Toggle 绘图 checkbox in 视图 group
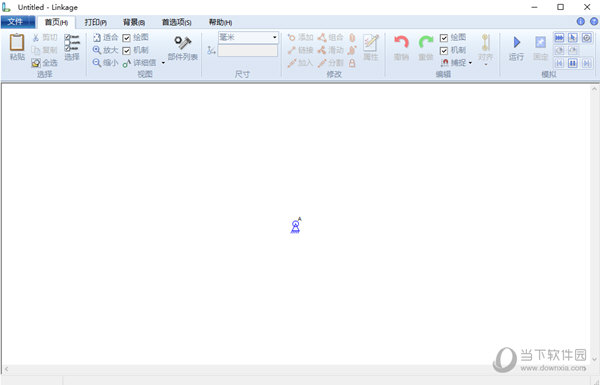600x385 pixels. pyautogui.click(x=127, y=38)
